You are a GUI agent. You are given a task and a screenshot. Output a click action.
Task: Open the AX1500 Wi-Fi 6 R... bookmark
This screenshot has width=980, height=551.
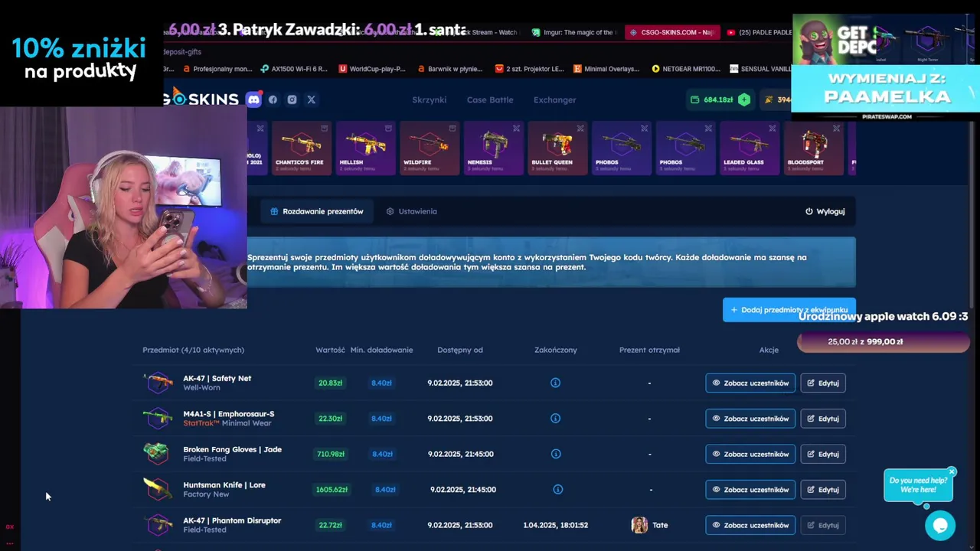click(x=293, y=69)
